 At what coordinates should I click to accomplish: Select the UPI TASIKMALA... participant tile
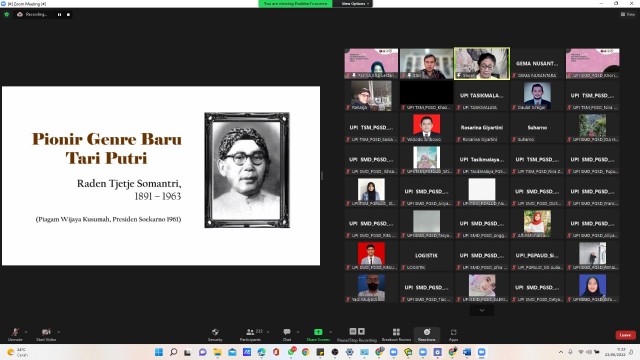tap(482, 96)
